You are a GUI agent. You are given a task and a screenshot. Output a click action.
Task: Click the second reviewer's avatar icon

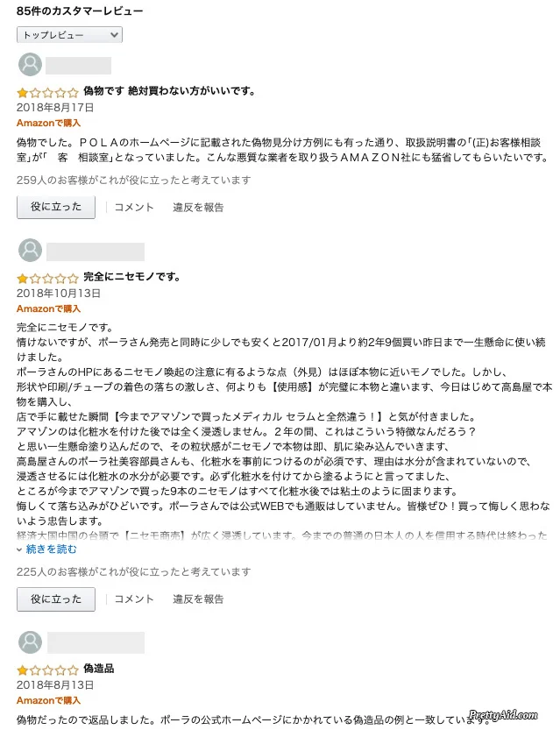[x=30, y=251]
